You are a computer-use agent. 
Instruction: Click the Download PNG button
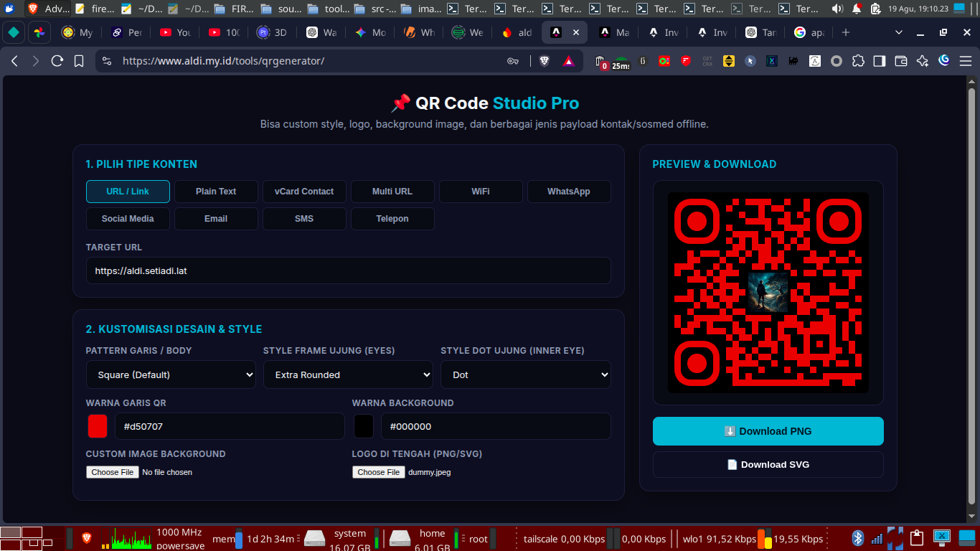coord(768,431)
